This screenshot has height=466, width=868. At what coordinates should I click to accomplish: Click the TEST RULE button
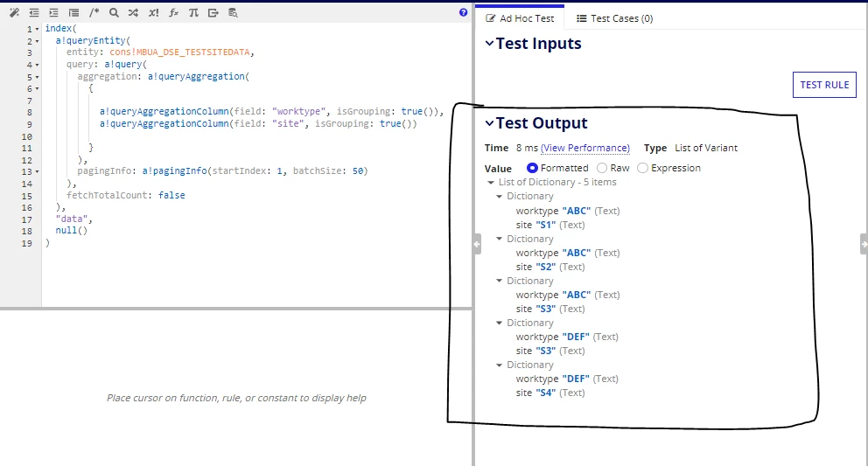point(824,85)
